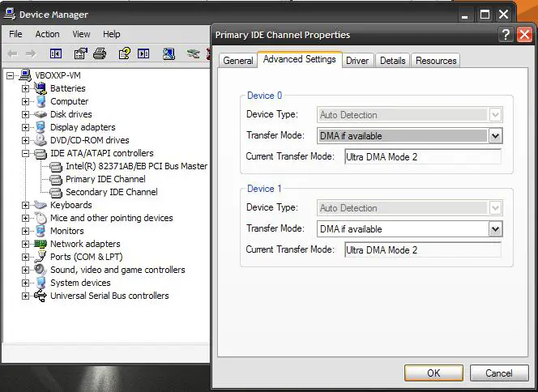Image resolution: width=538 pixels, height=392 pixels.
Task: Click the Disk drives category icon
Action: click(41, 114)
